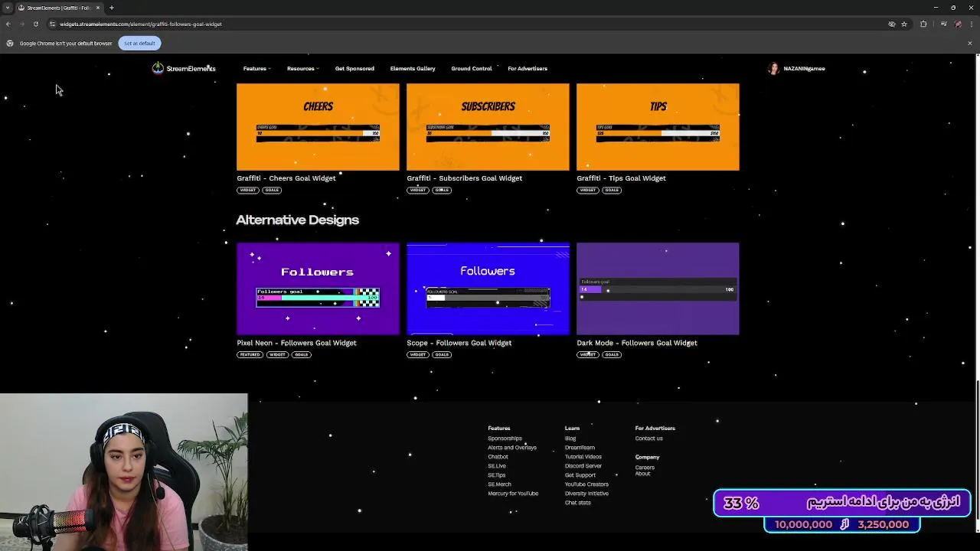The image size is (980, 551).
Task: Select the WIDGET tag under Scope widget
Action: point(417,355)
